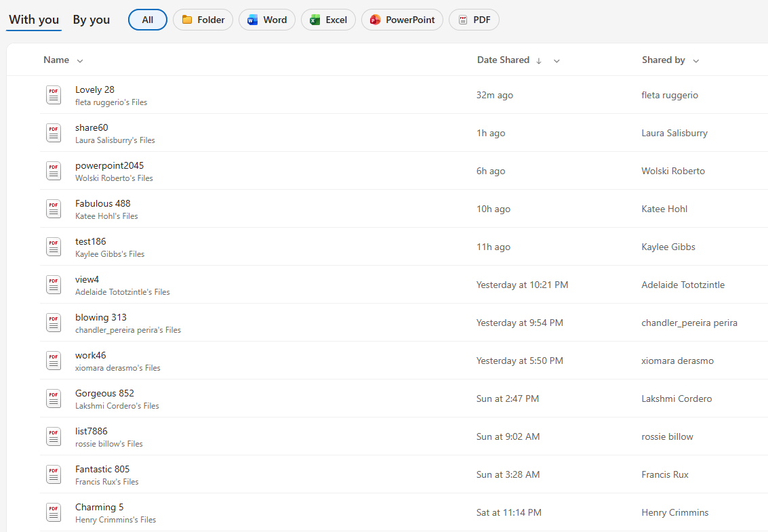Open the file Fabulous 488
The image size is (768, 532).
pos(103,203)
